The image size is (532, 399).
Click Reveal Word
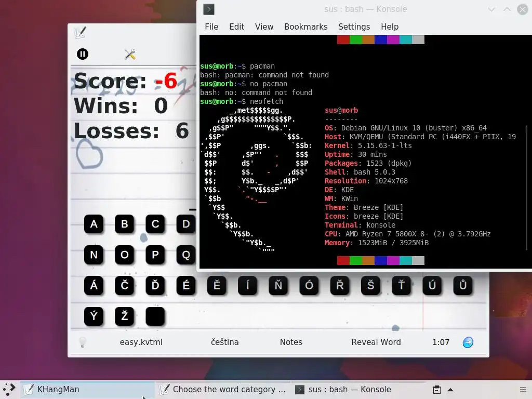(376, 342)
